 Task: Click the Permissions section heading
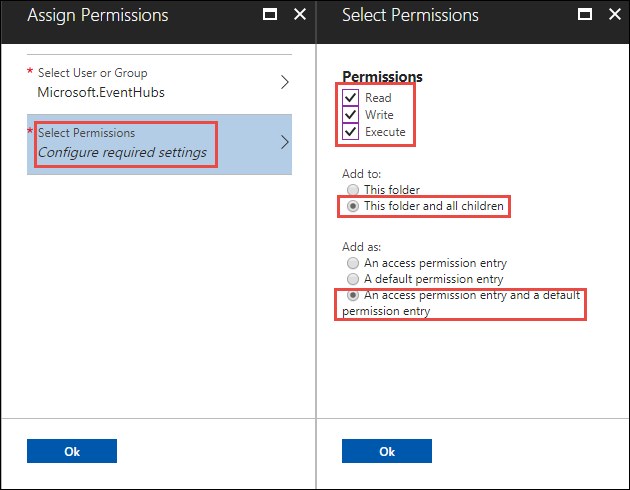(x=382, y=76)
